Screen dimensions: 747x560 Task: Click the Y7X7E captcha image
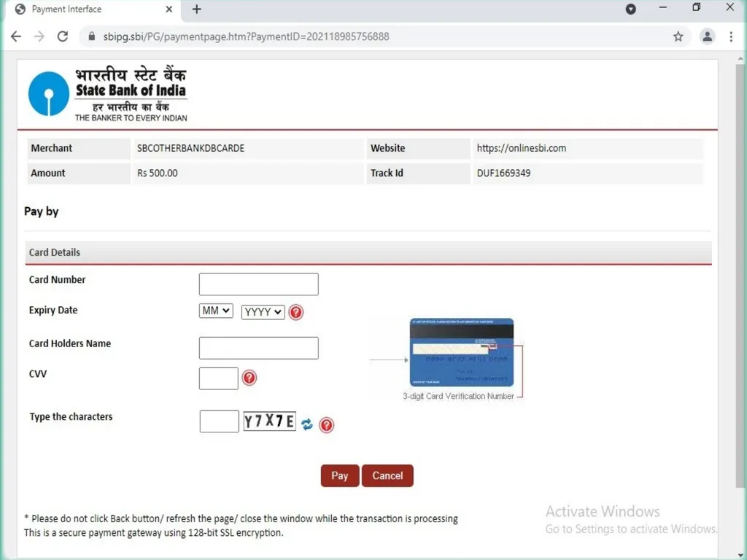click(270, 421)
